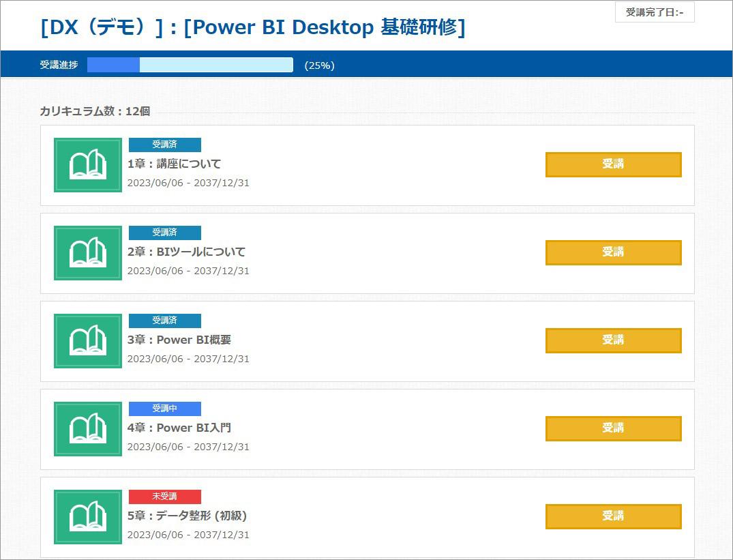This screenshot has width=733, height=560.
Task: Click the book icon for 5章：データ整形（初級）
Action: tap(87, 517)
